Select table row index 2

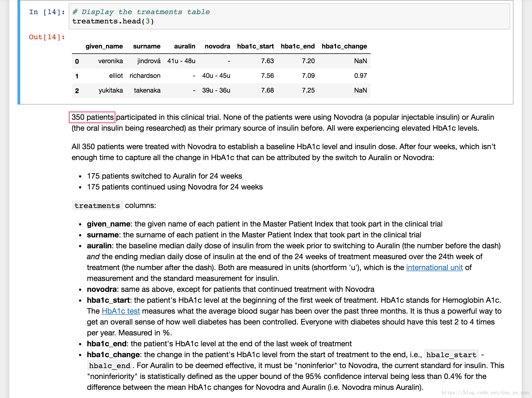click(x=77, y=91)
